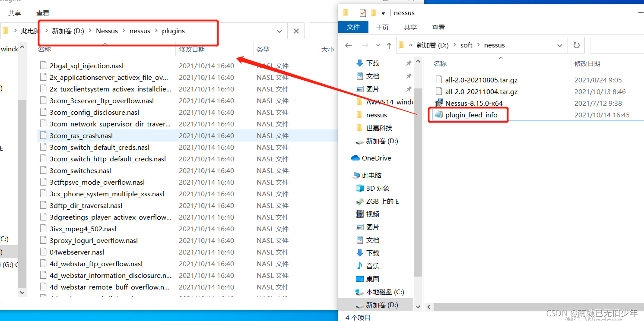Click lowercase nessus segment in plugins breadcrumb
644x321 pixels.
coord(140,31)
